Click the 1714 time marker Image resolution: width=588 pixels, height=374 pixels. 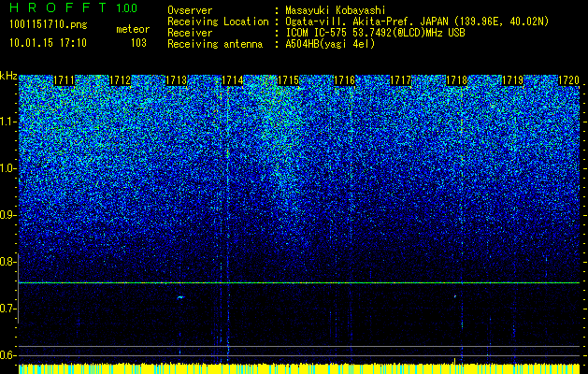pyautogui.click(x=233, y=80)
